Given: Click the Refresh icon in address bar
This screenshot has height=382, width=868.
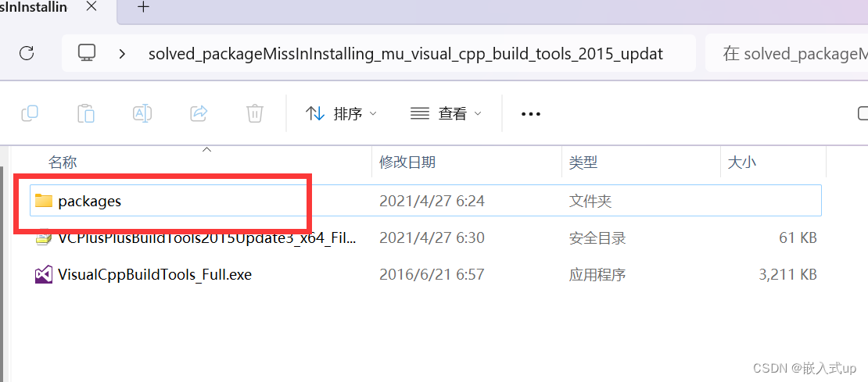Looking at the screenshot, I should click(x=26, y=53).
